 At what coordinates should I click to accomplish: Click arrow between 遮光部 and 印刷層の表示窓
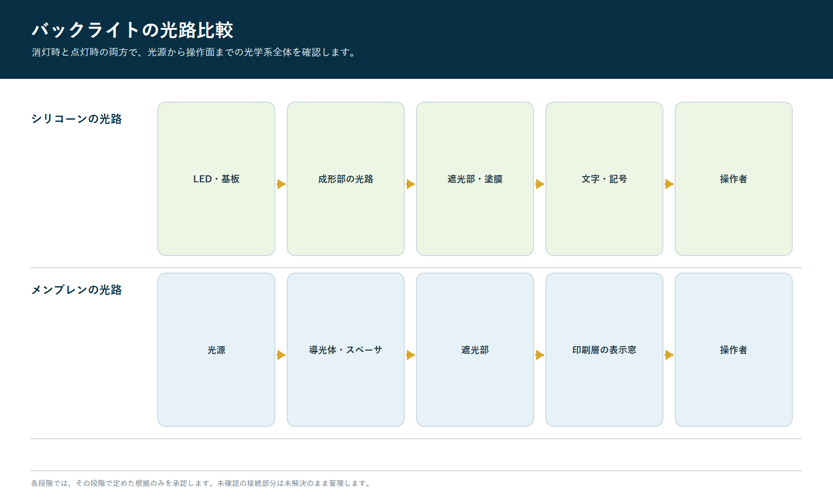click(x=540, y=355)
